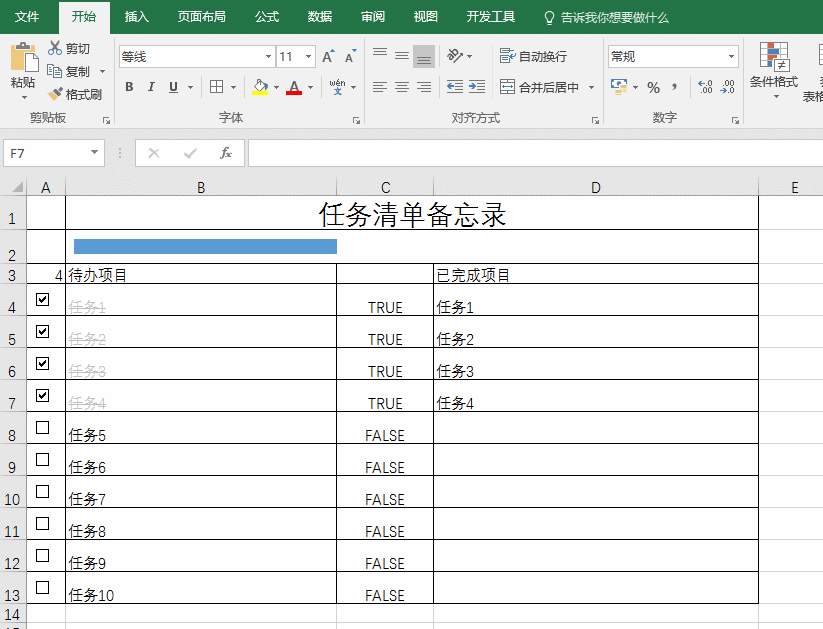Screen dimensions: 823x629
Task: Open the font name dropdown (等线)
Action: pyautogui.click(x=268, y=57)
